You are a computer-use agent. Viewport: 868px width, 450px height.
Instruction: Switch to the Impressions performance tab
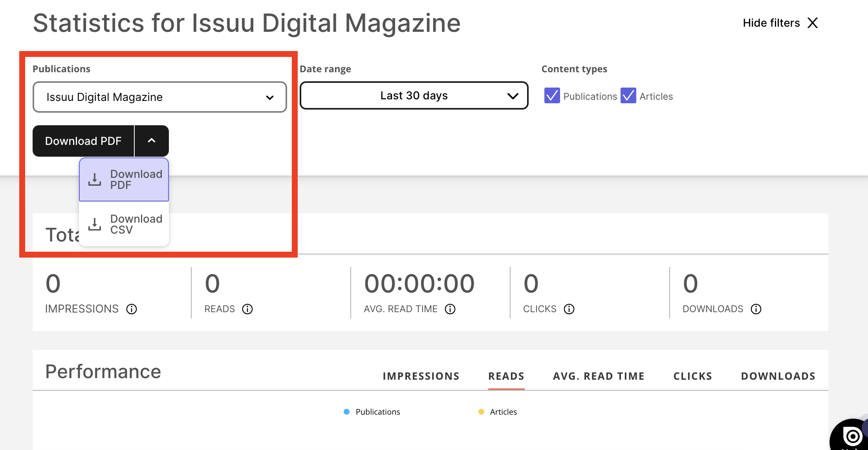tap(421, 376)
